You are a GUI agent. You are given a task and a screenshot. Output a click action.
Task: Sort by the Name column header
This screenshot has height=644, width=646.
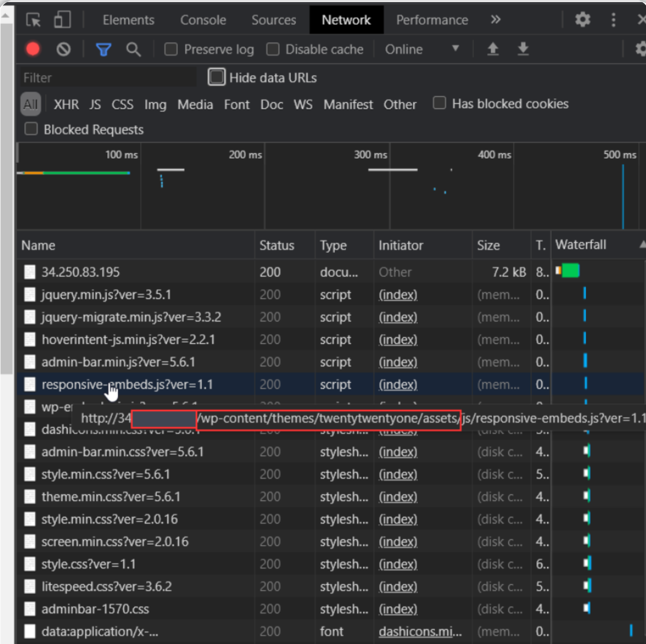(136, 245)
